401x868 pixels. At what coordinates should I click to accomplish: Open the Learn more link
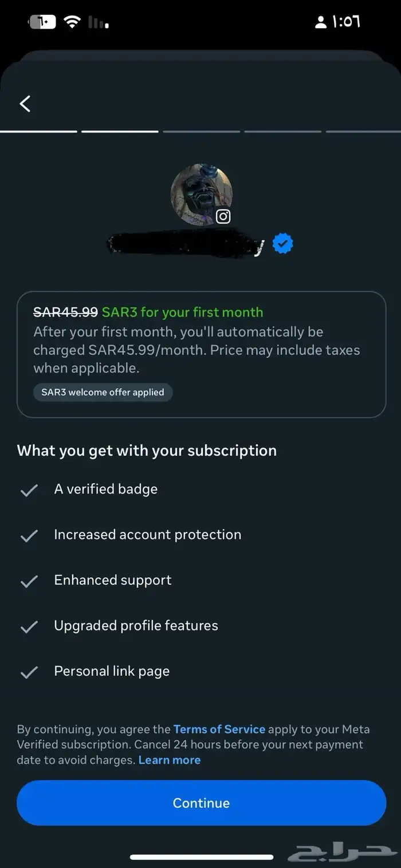tap(170, 760)
